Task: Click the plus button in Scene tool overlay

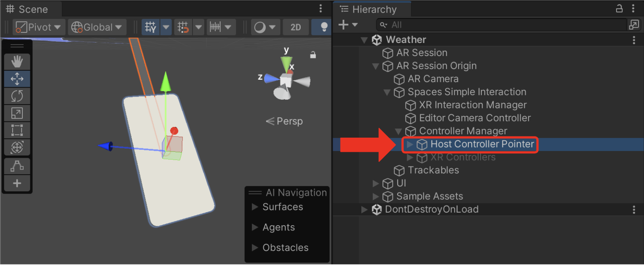Action: [17, 183]
